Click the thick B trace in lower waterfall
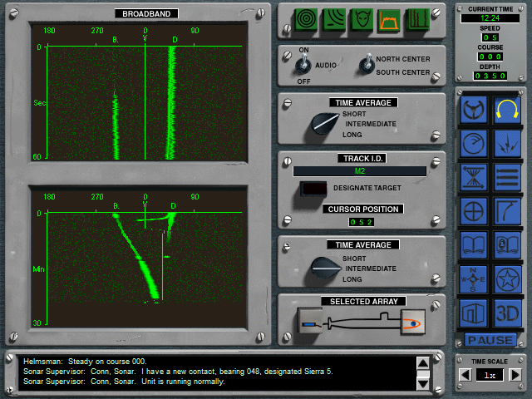The height and width of the screenshot is (399, 532). (150, 280)
